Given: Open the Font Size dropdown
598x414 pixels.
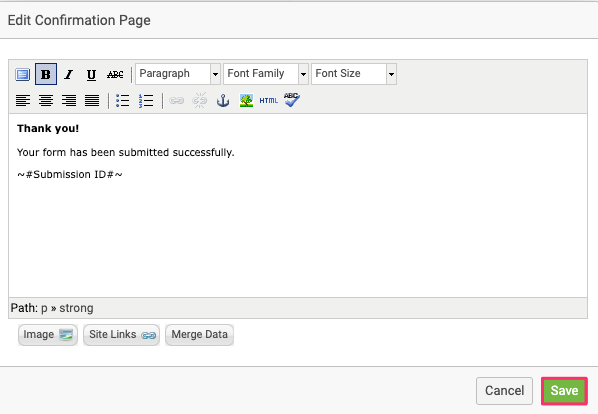Looking at the screenshot, I should coord(354,74).
